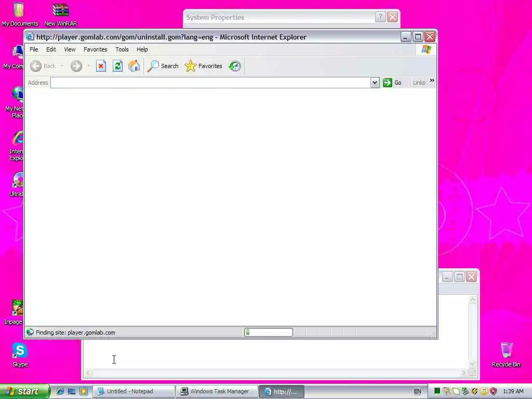Switch to Windows Task Manager taskbar button
Image resolution: width=532 pixels, height=399 pixels.
pyautogui.click(x=217, y=391)
